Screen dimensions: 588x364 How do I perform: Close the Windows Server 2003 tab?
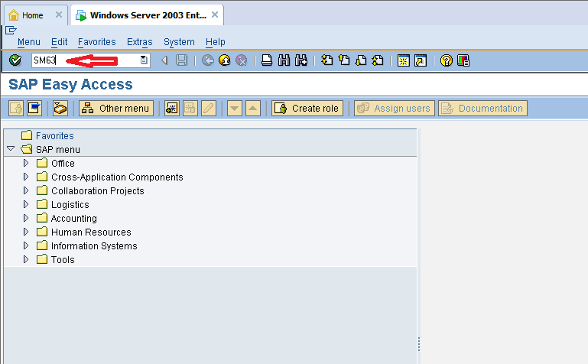[215, 15]
